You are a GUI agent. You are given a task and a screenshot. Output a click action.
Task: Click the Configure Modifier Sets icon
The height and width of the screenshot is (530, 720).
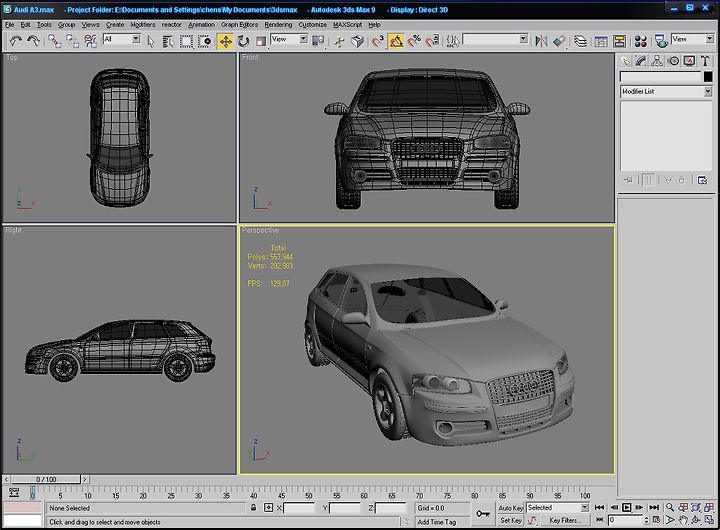tap(703, 180)
